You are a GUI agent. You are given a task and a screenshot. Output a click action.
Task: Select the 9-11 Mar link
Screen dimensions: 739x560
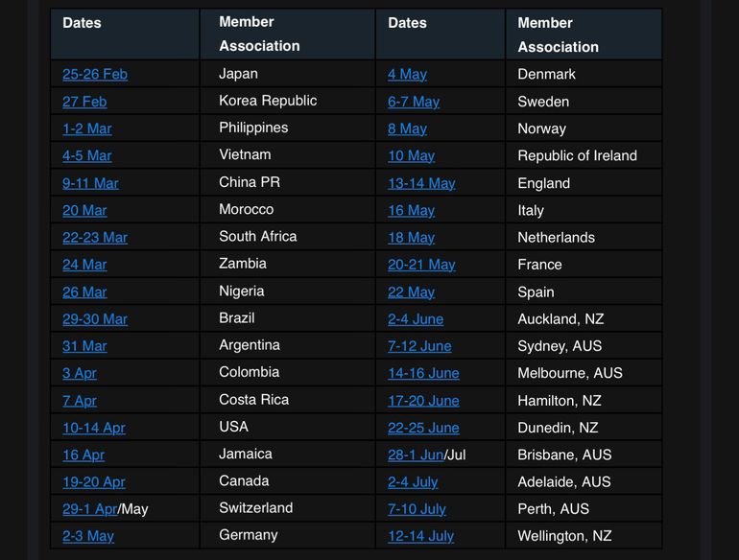[90, 183]
